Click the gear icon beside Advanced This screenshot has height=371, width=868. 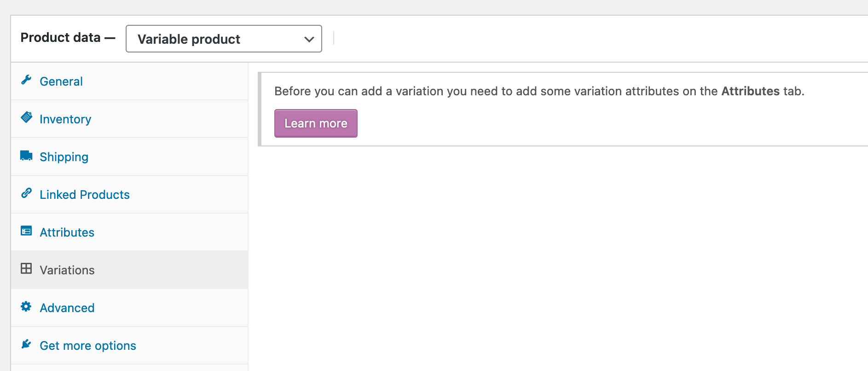click(x=26, y=306)
